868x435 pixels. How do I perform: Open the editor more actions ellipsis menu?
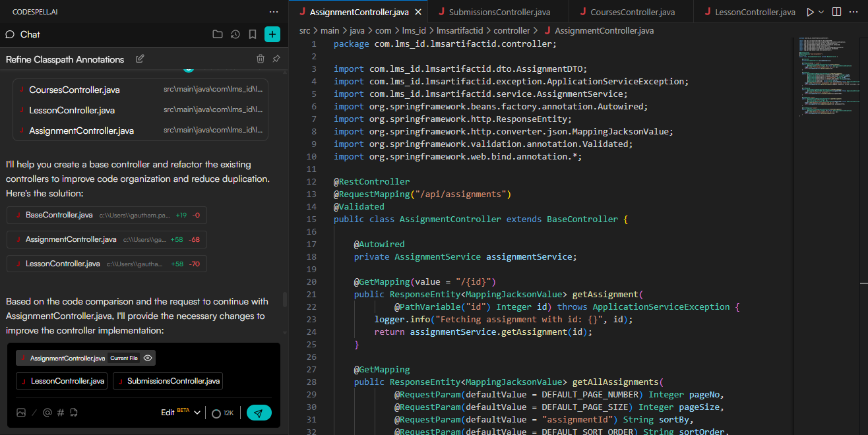tap(854, 12)
